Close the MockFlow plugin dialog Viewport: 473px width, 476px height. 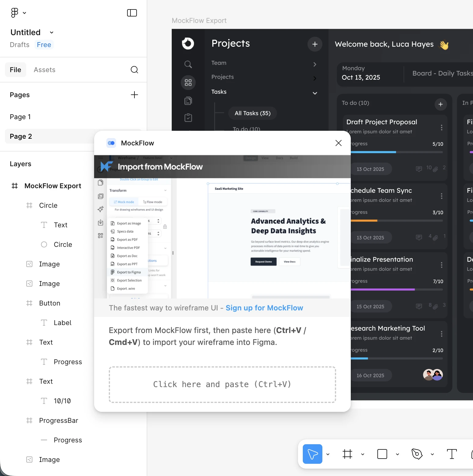coord(338,143)
